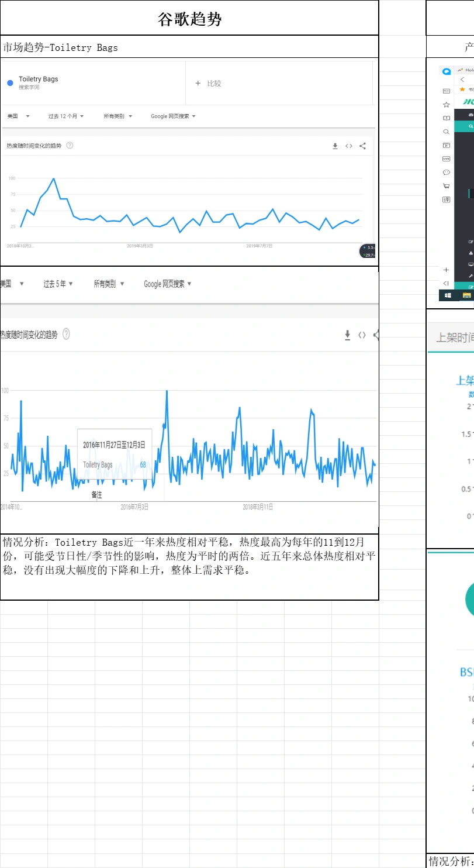Open the news feed icon in browser sidebar
The image size is (474, 868).
point(447,91)
